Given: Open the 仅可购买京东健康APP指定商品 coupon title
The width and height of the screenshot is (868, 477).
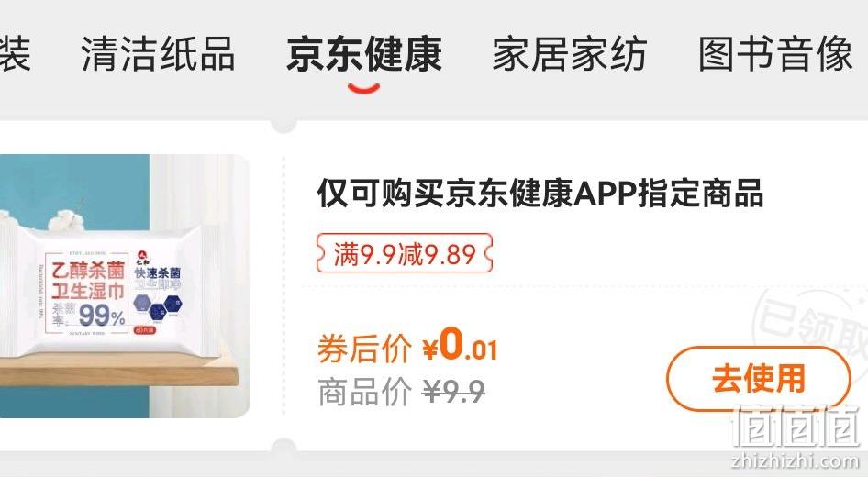Looking at the screenshot, I should 540,194.
